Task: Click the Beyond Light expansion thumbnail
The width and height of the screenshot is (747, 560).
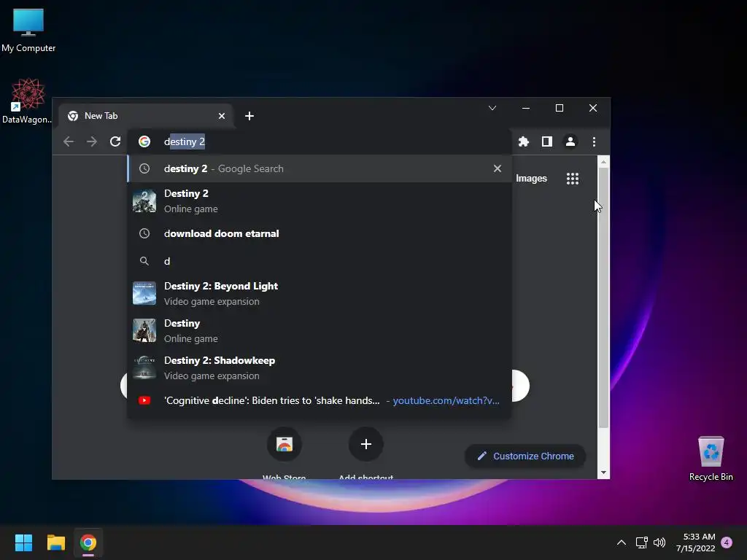Action: point(144,293)
